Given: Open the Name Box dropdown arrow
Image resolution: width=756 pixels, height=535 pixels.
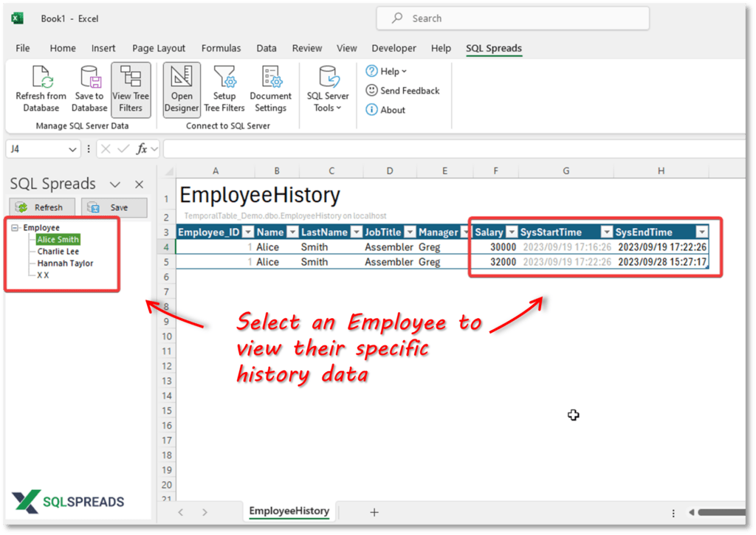Looking at the screenshot, I should pyautogui.click(x=72, y=148).
